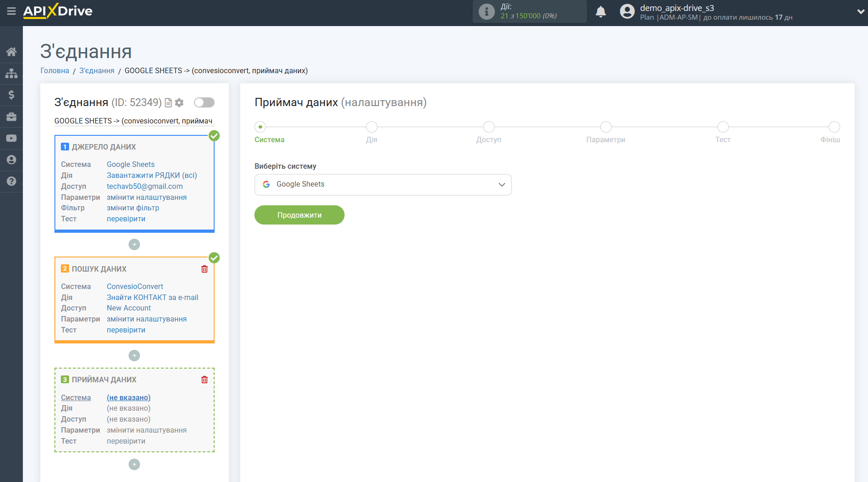The width and height of the screenshot is (868, 482).
Task: Open the notifications bell
Action: tap(601, 12)
